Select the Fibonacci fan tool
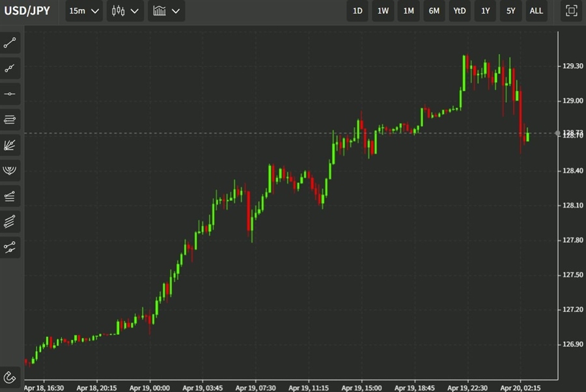The width and height of the screenshot is (586, 392). (10, 145)
